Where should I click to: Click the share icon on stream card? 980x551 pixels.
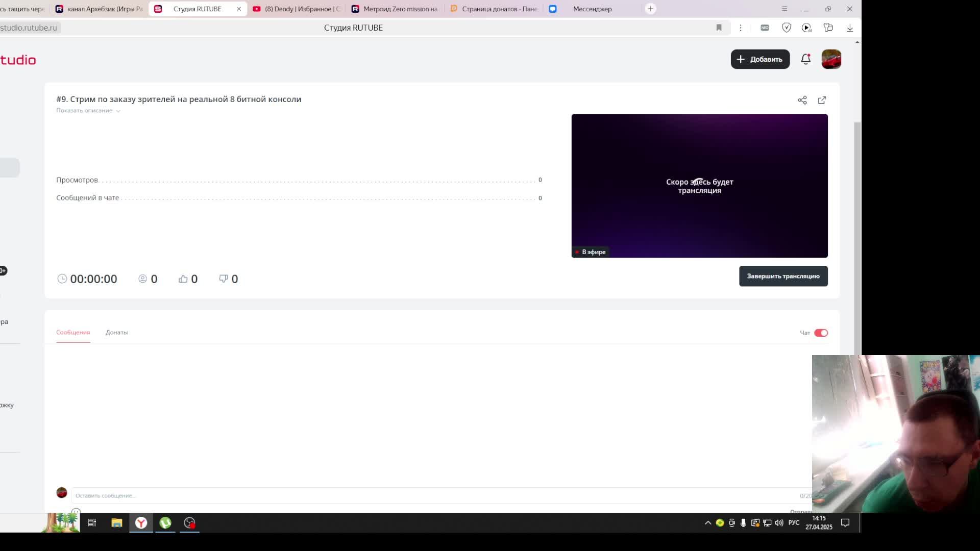[802, 100]
